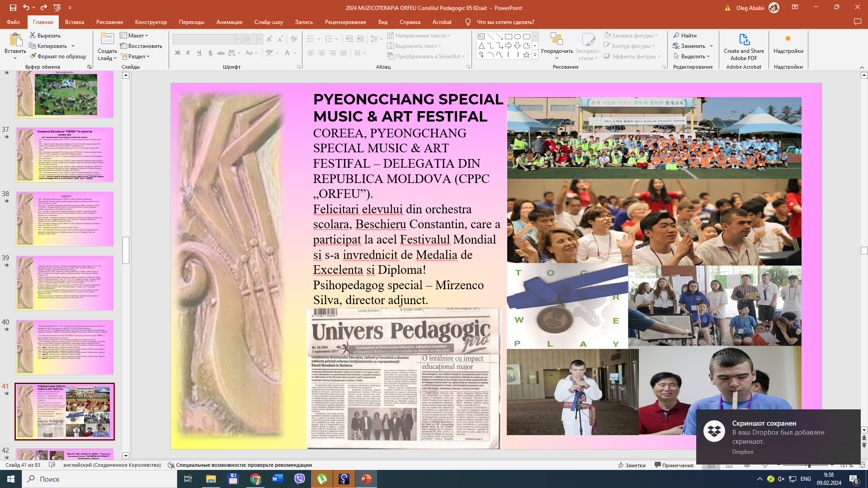Open the Файл menu
This screenshot has height=488, width=868.
pos(13,22)
